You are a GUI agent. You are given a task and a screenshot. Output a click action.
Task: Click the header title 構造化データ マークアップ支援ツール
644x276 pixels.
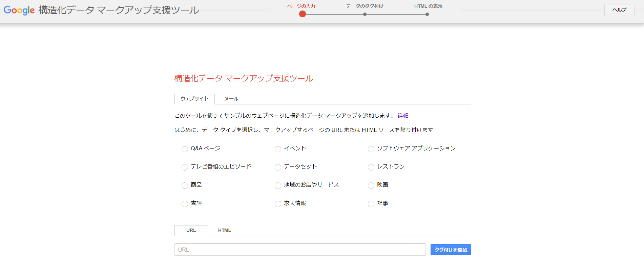119,10
